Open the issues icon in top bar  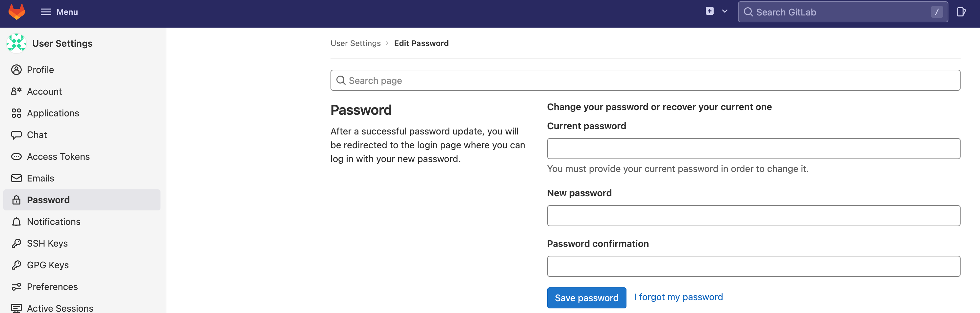coord(961,12)
